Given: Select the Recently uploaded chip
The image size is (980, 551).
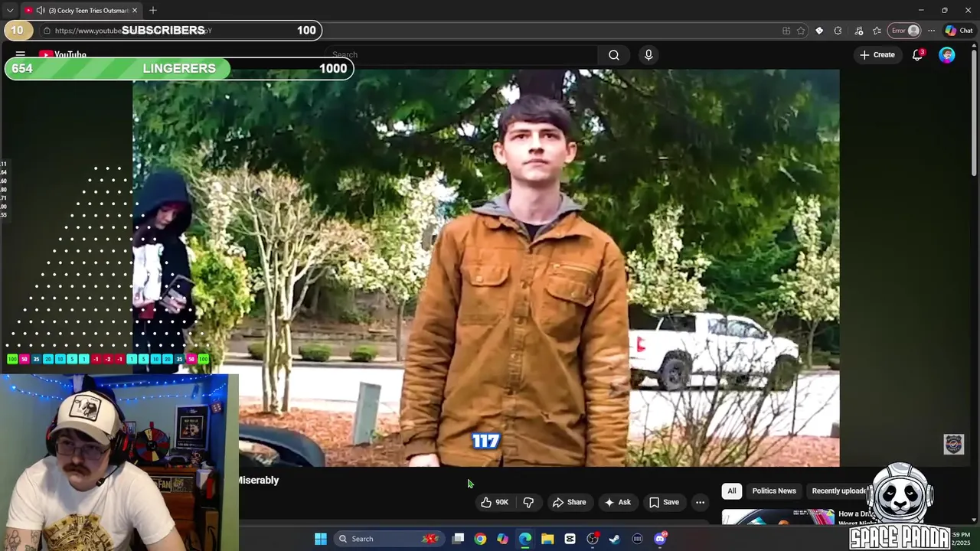Looking at the screenshot, I should (x=840, y=491).
